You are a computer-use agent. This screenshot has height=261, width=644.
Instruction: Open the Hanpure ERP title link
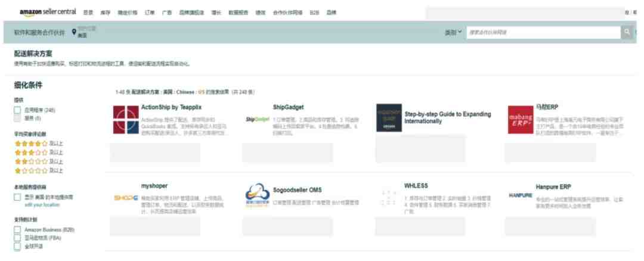point(553,187)
